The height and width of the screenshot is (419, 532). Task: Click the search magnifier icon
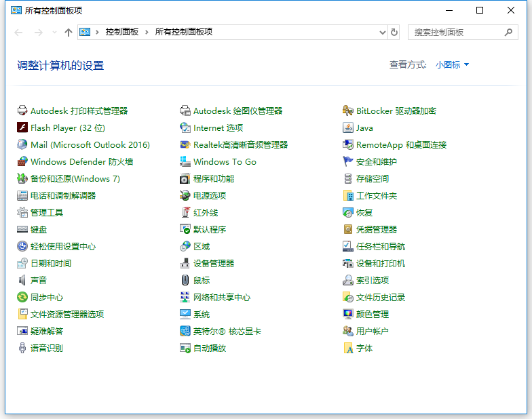click(x=508, y=33)
